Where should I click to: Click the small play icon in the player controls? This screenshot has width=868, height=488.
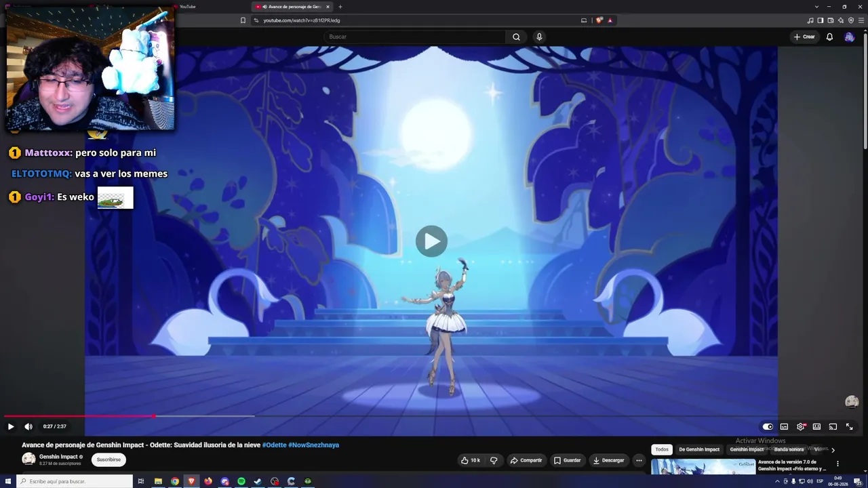click(x=11, y=426)
